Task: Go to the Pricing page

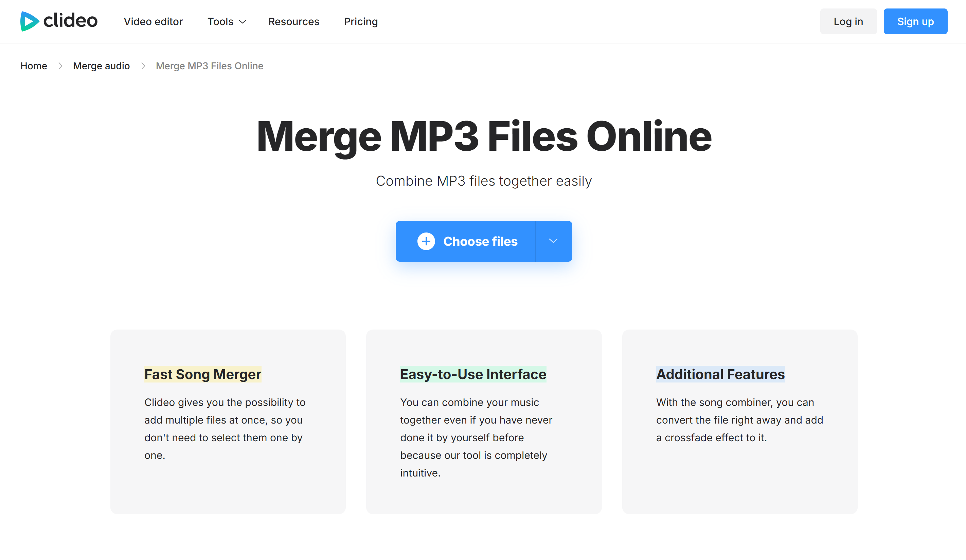Action: (x=360, y=21)
